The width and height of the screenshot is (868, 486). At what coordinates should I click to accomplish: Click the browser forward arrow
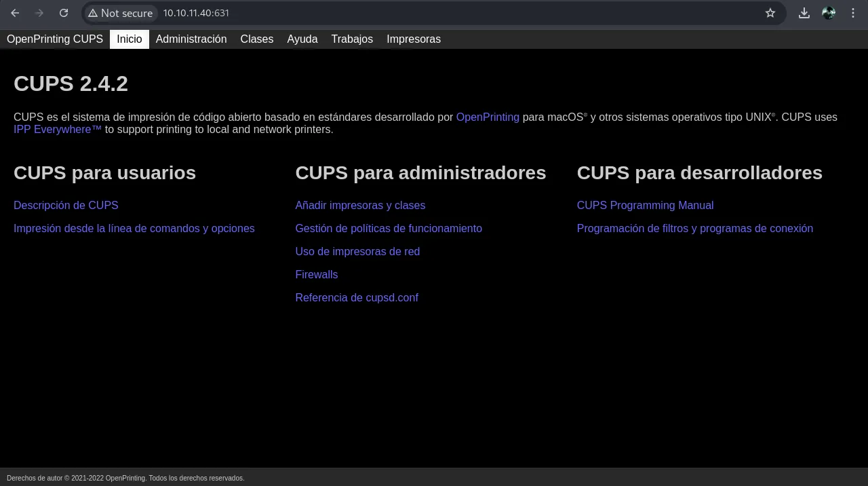coord(39,13)
